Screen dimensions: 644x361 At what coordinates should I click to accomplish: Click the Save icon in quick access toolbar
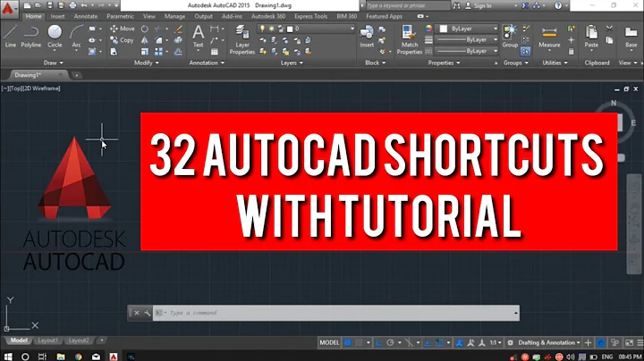coord(50,5)
